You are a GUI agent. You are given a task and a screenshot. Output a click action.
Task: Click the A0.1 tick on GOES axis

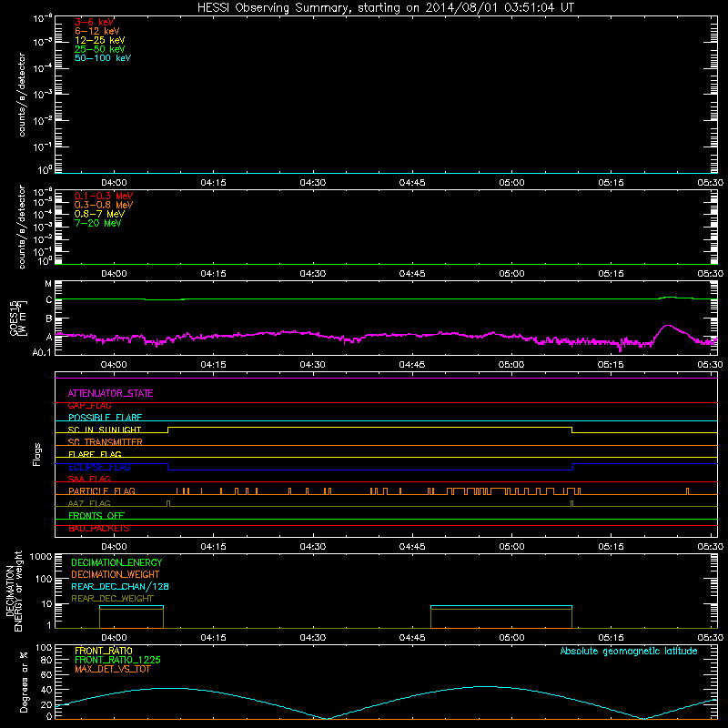[42, 353]
